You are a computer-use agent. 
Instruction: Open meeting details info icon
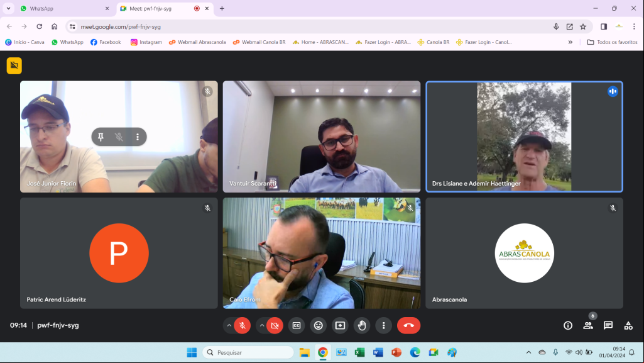click(x=568, y=326)
